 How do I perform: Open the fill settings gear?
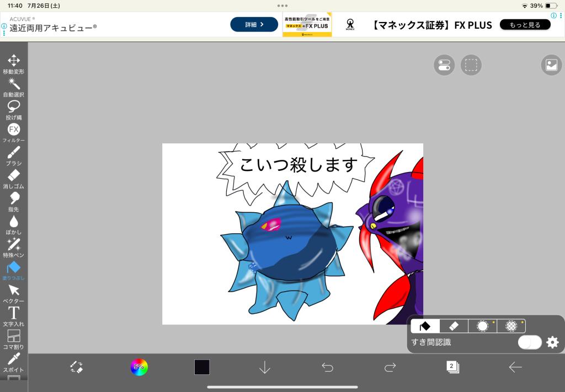(552, 342)
